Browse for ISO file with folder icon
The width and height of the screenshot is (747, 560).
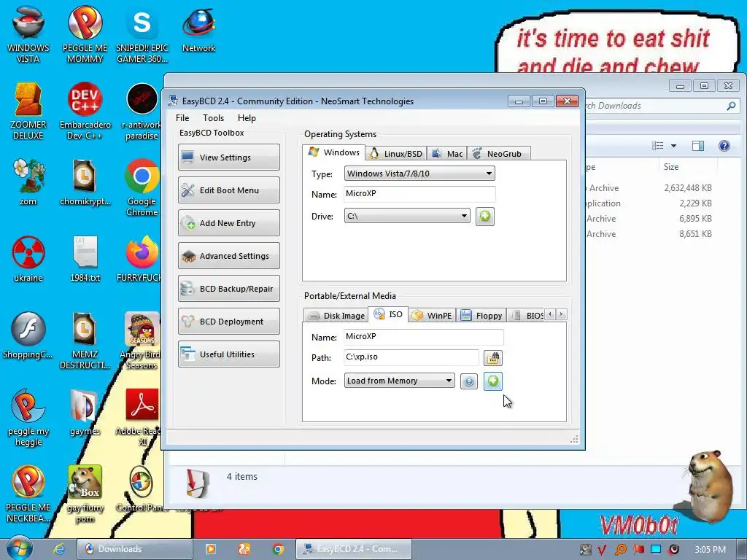pyautogui.click(x=492, y=357)
